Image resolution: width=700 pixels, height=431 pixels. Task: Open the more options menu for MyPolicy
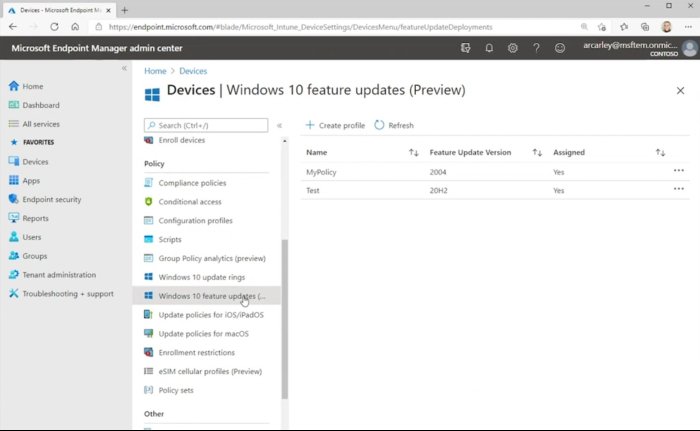pyautogui.click(x=679, y=171)
